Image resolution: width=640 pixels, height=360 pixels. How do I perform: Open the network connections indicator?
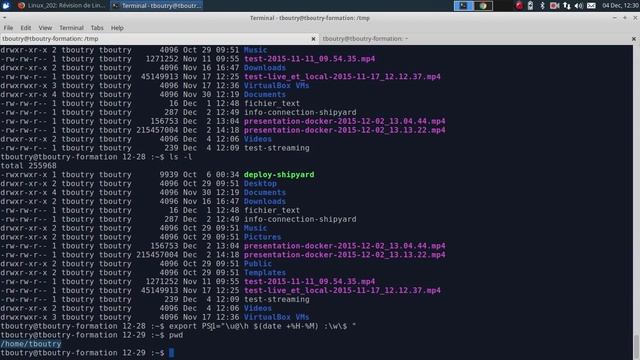[x=567, y=6]
